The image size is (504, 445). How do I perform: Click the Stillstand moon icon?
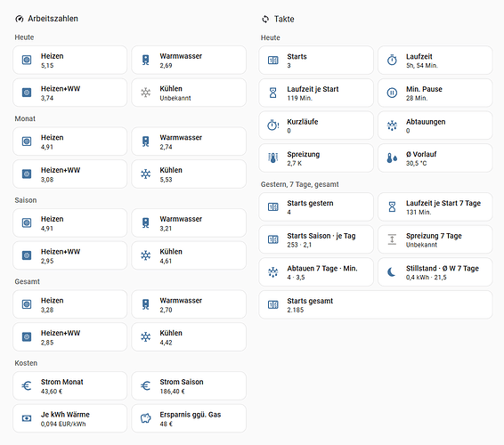[x=392, y=272]
